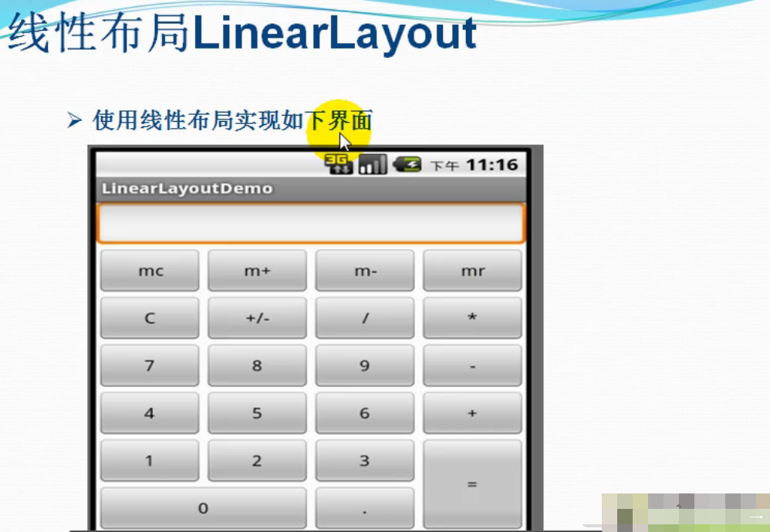Click the mc memory clear button
The width and height of the screenshot is (770, 532).
pos(150,271)
